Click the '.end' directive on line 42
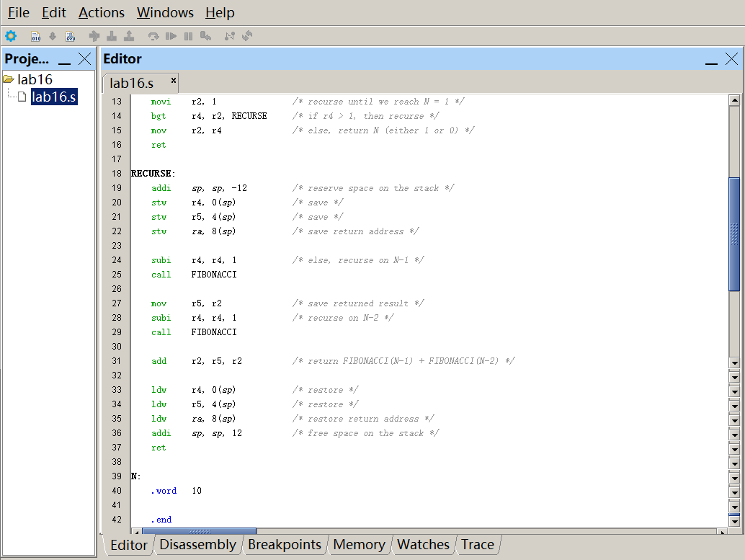Image resolution: width=745 pixels, height=560 pixels. [161, 520]
